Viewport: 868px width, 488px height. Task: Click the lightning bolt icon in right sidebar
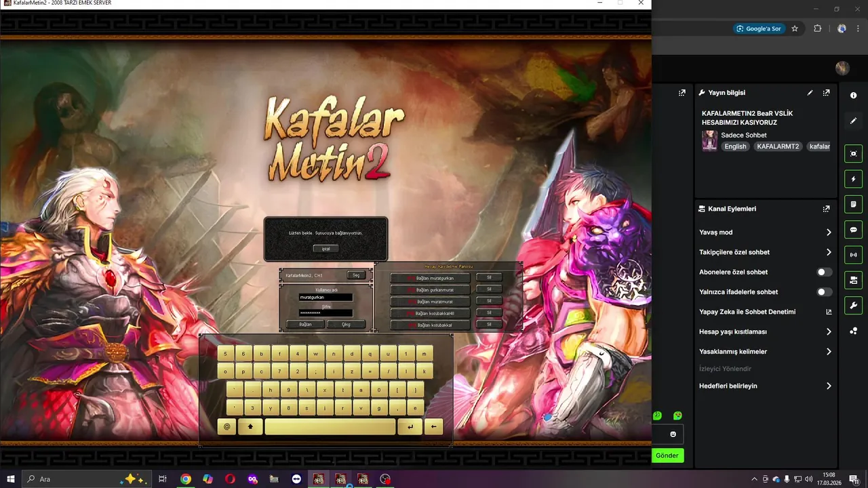[853, 179]
